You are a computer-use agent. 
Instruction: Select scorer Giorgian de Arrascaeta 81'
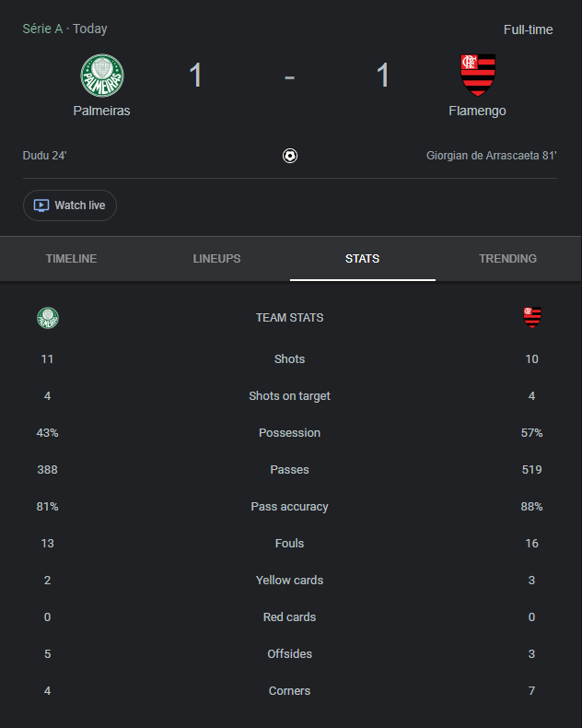coord(492,156)
